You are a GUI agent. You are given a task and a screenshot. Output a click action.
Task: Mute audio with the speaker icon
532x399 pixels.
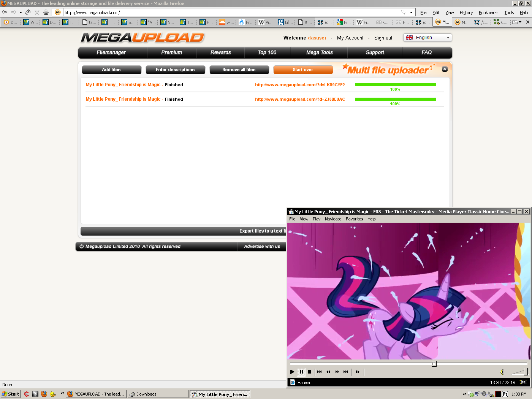(x=502, y=372)
